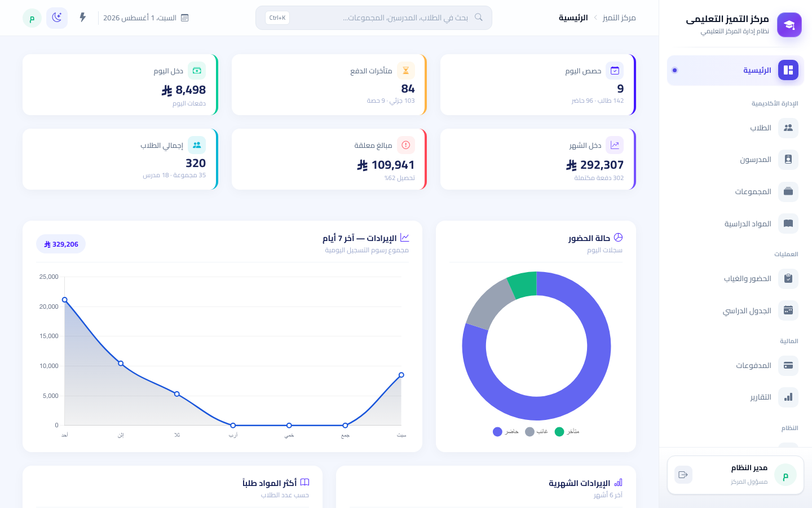Click the bar-chart icon beside الإيرادات الشهرية

pos(618,483)
